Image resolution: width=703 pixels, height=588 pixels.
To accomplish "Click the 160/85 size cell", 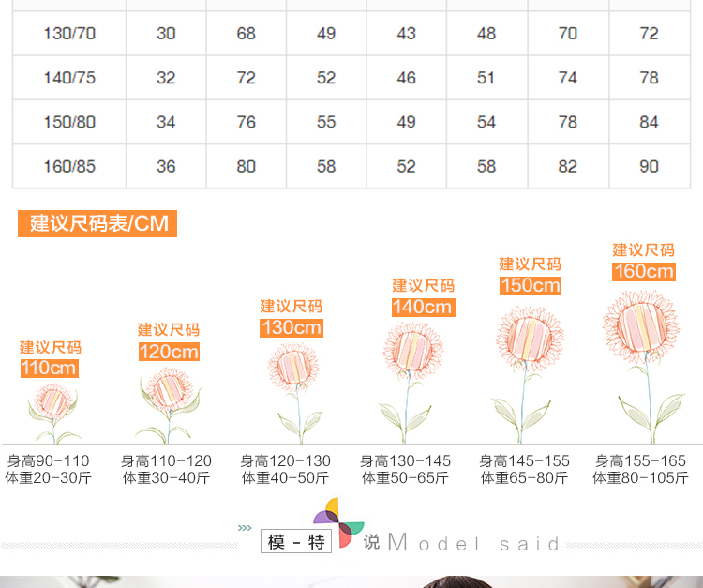I will pos(69,166).
